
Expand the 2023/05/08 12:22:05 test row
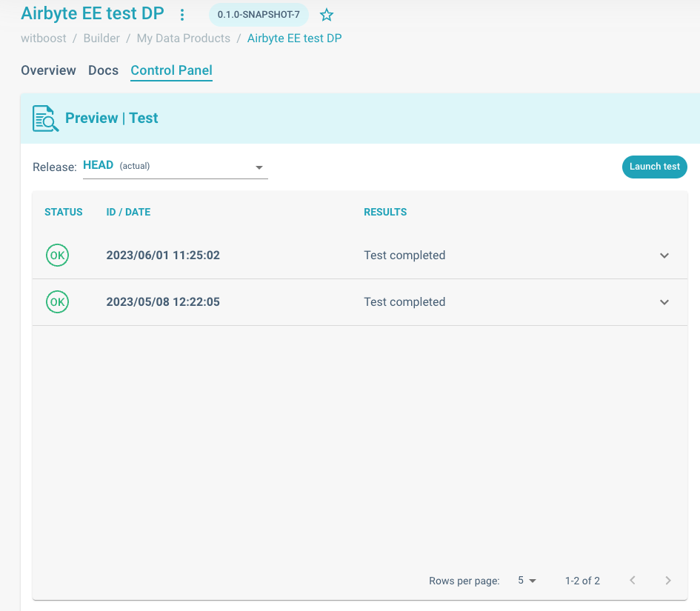(x=664, y=302)
